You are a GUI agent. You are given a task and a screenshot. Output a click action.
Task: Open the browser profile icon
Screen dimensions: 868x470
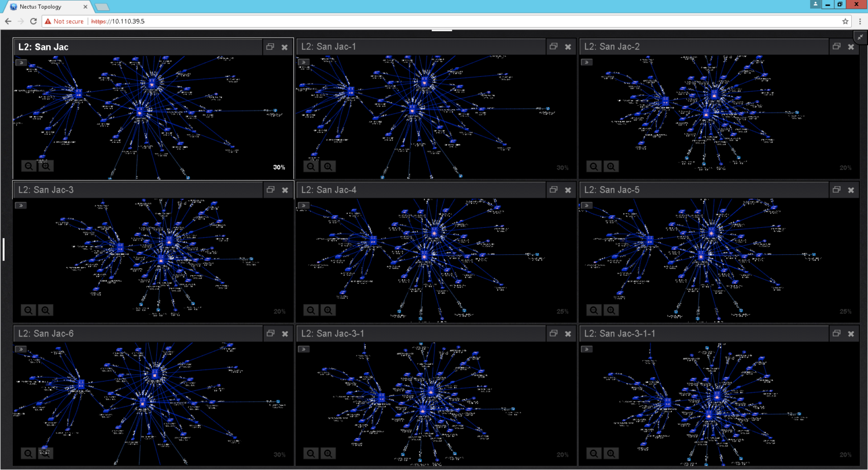(815, 5)
